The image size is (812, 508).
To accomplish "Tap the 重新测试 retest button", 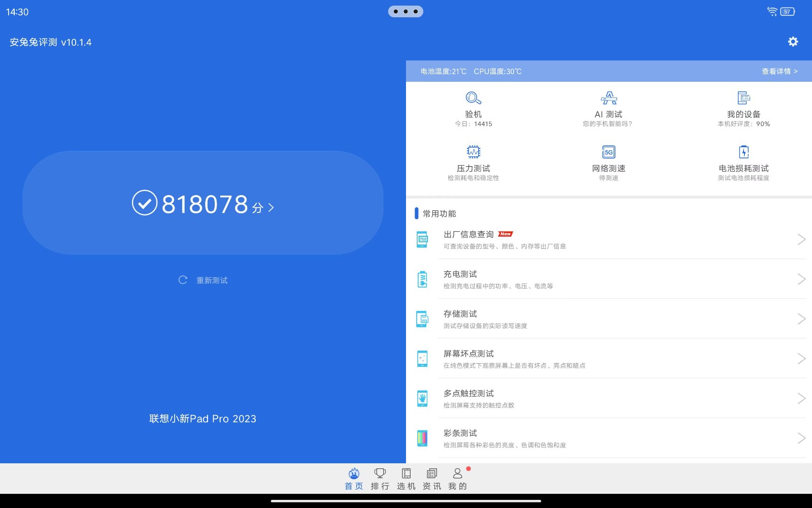I will pyautogui.click(x=203, y=280).
